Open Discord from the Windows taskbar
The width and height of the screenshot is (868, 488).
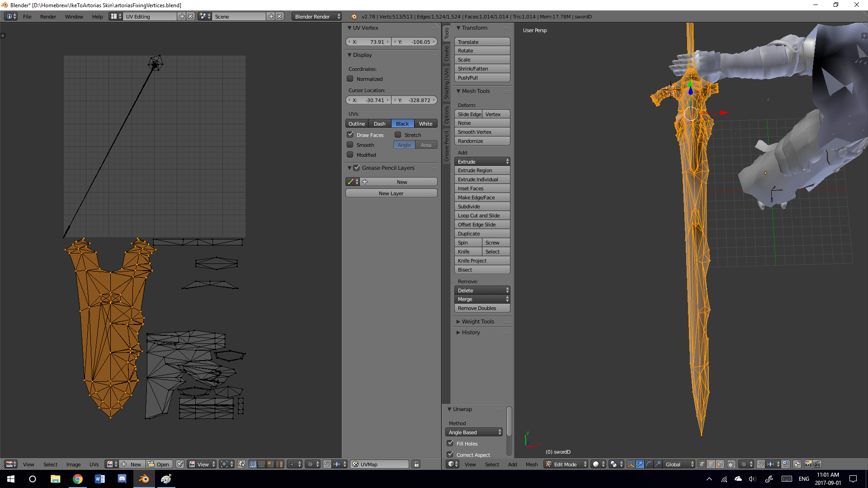click(122, 479)
